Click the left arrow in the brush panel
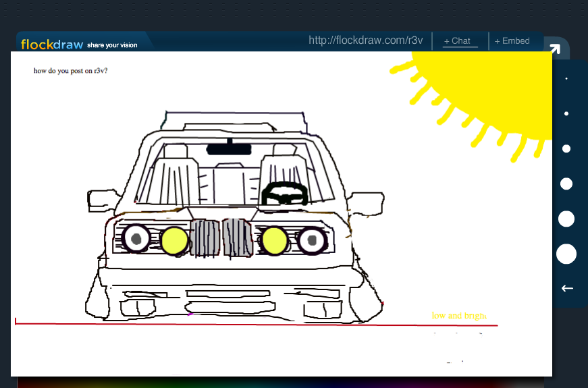Viewport: 588px width, 388px height. [x=567, y=288]
